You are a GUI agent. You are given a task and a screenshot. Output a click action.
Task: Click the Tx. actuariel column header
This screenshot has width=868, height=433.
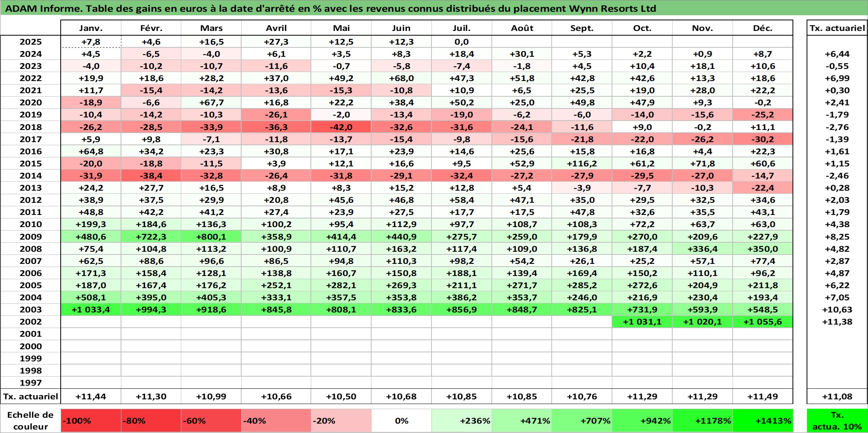(837, 28)
